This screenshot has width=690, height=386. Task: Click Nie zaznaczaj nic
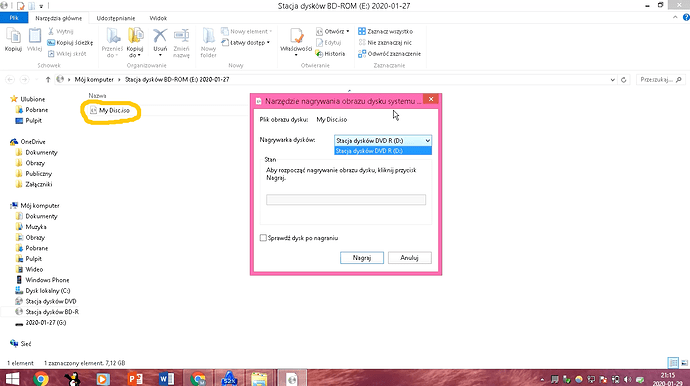pyautogui.click(x=385, y=43)
